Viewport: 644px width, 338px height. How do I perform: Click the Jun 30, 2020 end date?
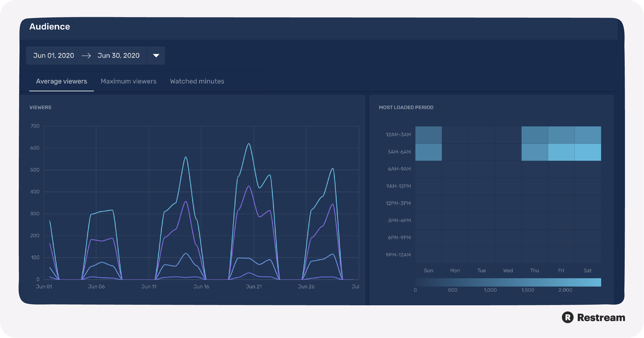point(119,55)
